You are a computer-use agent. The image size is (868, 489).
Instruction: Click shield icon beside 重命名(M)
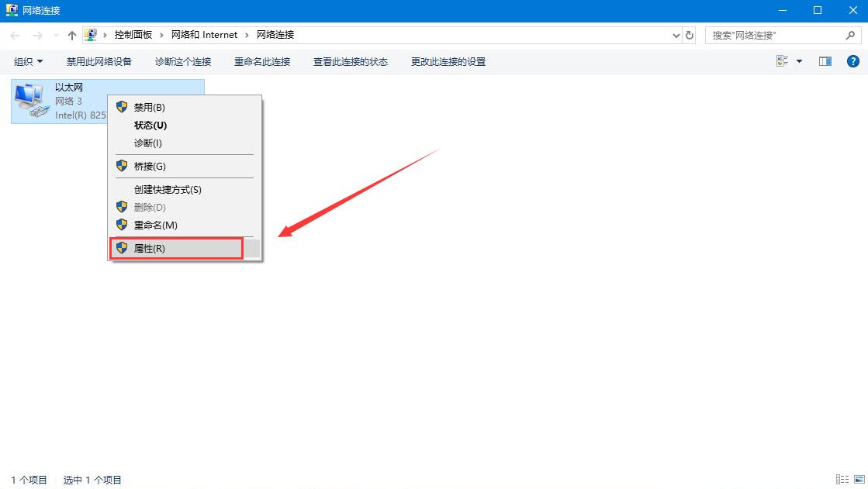(122, 225)
